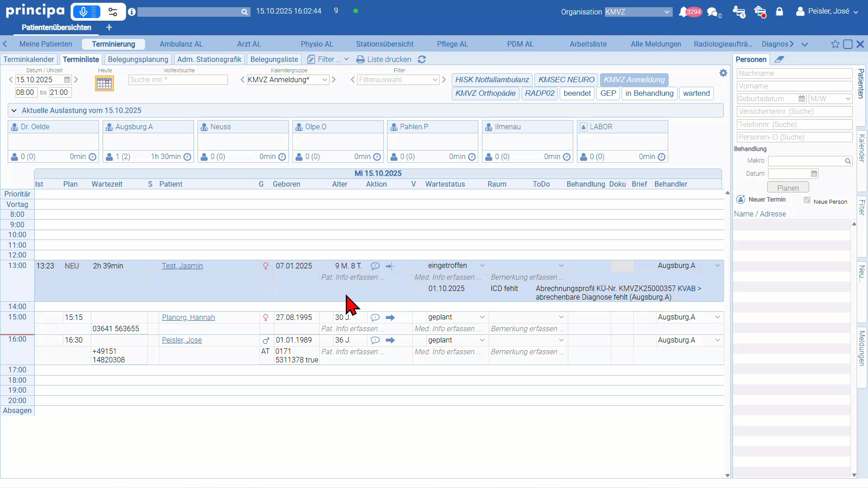Click the eraser icon next to Personen
Viewport: 868px width, 488px height.
click(779, 59)
